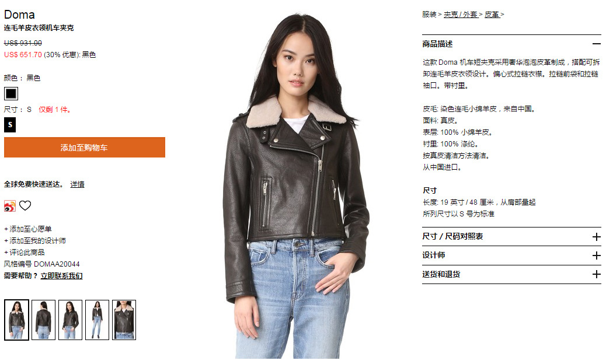Share the product via the Weibo icon

pyautogui.click(x=10, y=206)
